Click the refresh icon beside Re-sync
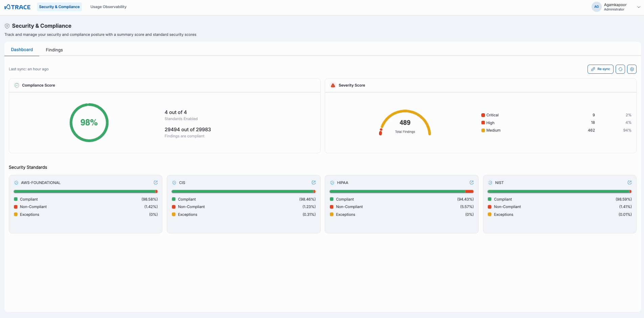The image size is (644, 318). click(620, 69)
